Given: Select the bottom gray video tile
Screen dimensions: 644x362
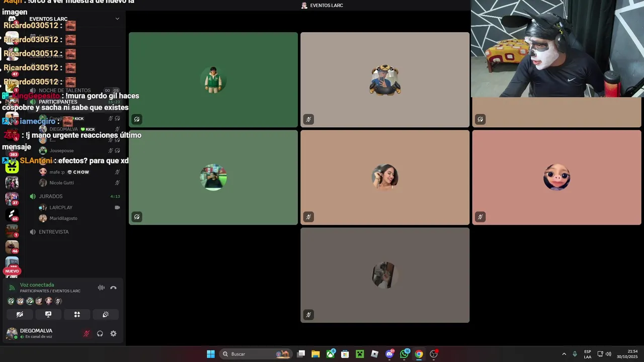Looking at the screenshot, I should point(385,275).
